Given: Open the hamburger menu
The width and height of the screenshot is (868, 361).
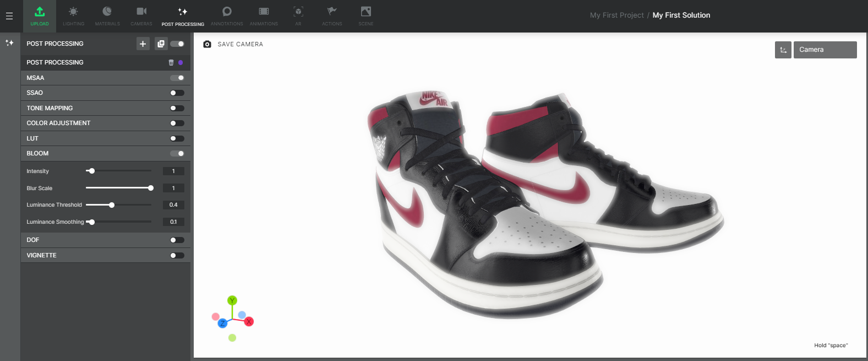Looking at the screenshot, I should click(9, 16).
